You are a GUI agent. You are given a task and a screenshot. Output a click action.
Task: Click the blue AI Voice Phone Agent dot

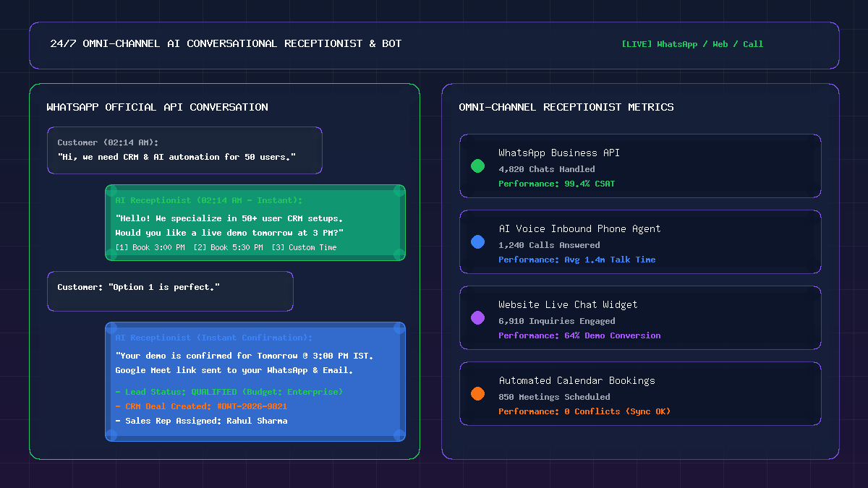click(477, 242)
